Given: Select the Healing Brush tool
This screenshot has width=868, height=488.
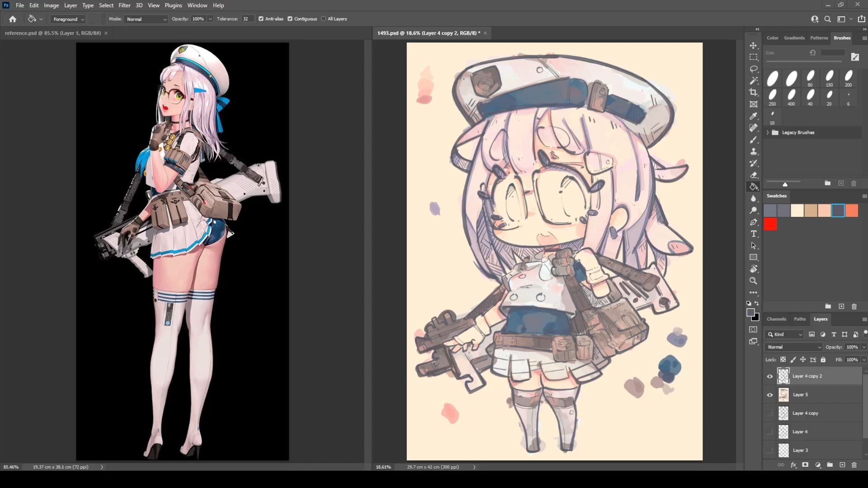Looking at the screenshot, I should pyautogui.click(x=753, y=128).
